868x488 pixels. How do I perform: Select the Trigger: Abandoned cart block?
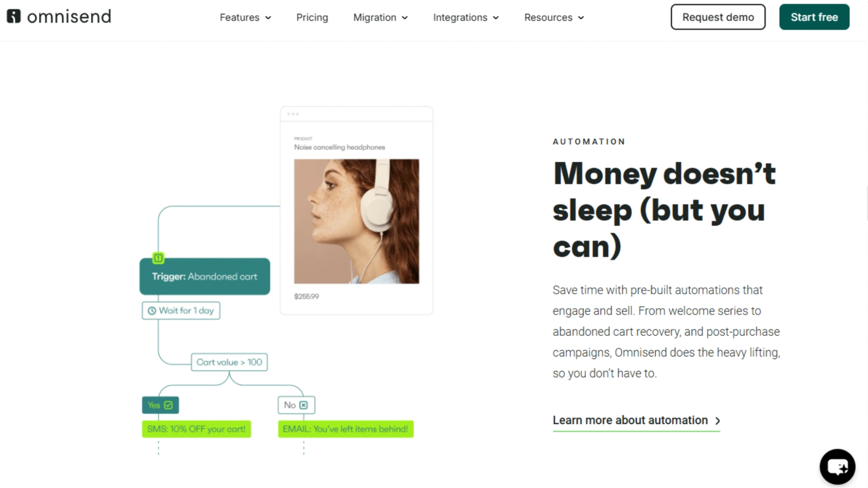pyautogui.click(x=205, y=276)
